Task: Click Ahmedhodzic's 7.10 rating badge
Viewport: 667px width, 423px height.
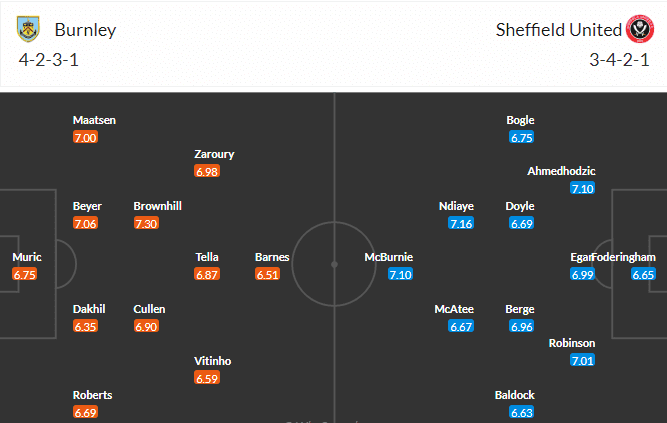Action: point(582,188)
